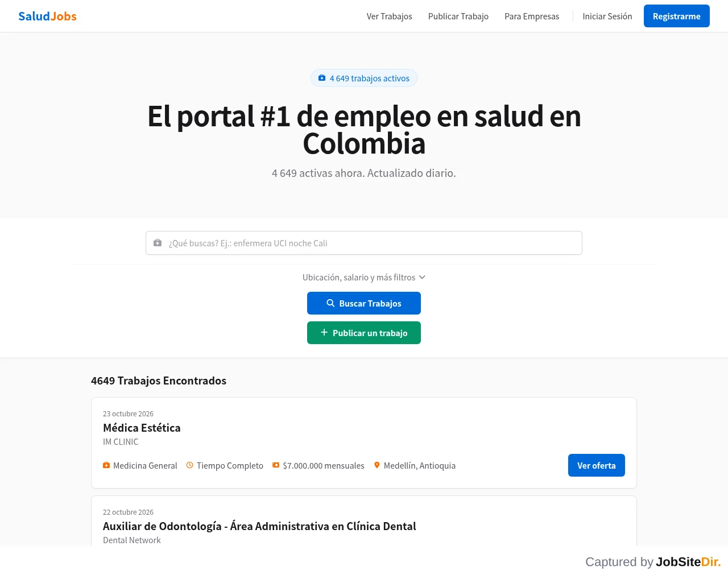Click the 4649 Trabajos Encontrados heading

[159, 381]
